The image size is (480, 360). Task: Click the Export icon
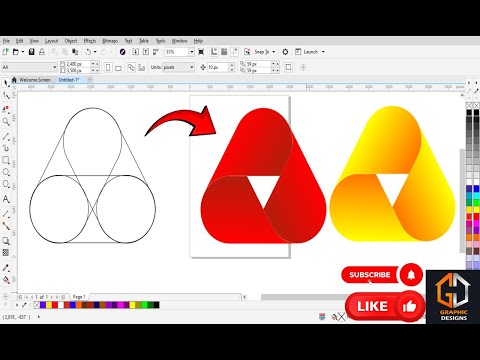tap(146, 52)
